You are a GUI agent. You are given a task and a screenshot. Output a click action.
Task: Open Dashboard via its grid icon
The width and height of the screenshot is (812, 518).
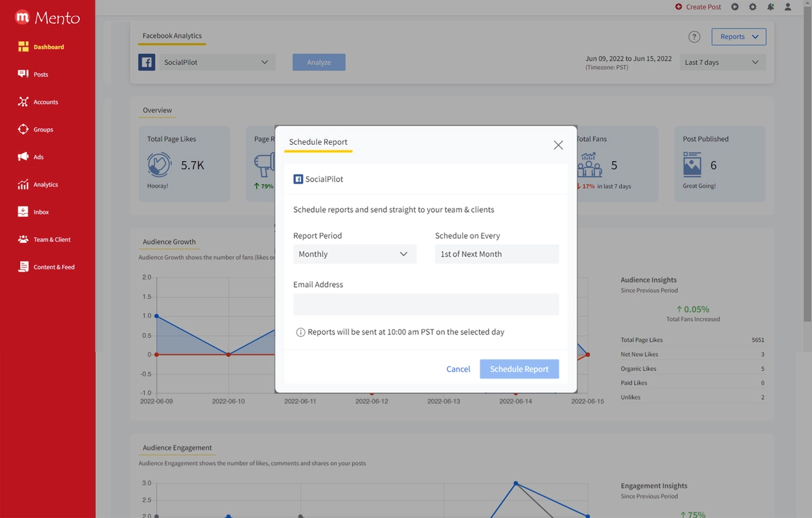23,47
